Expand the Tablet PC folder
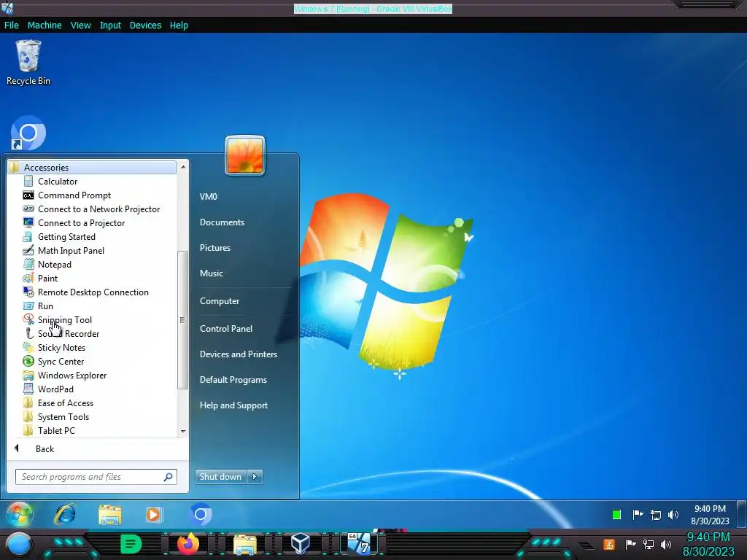747x560 pixels. [x=56, y=430]
